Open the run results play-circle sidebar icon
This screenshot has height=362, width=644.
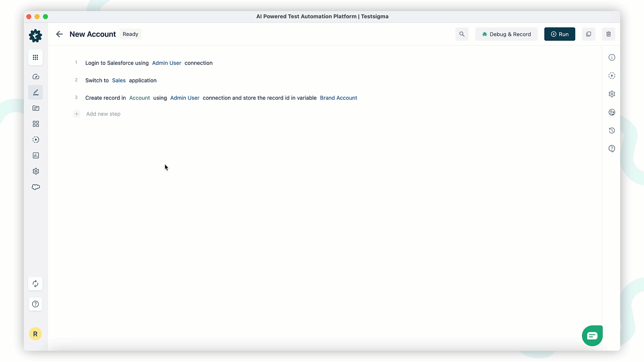pos(36,140)
